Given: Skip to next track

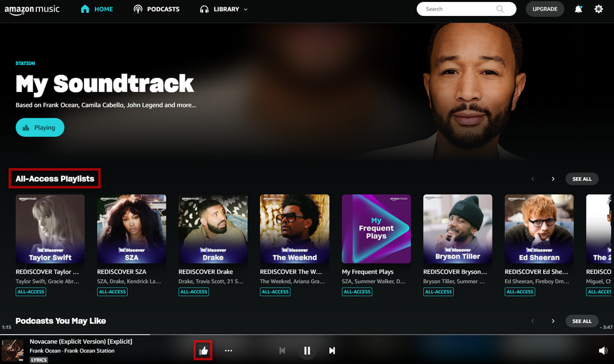Looking at the screenshot, I should [332, 350].
